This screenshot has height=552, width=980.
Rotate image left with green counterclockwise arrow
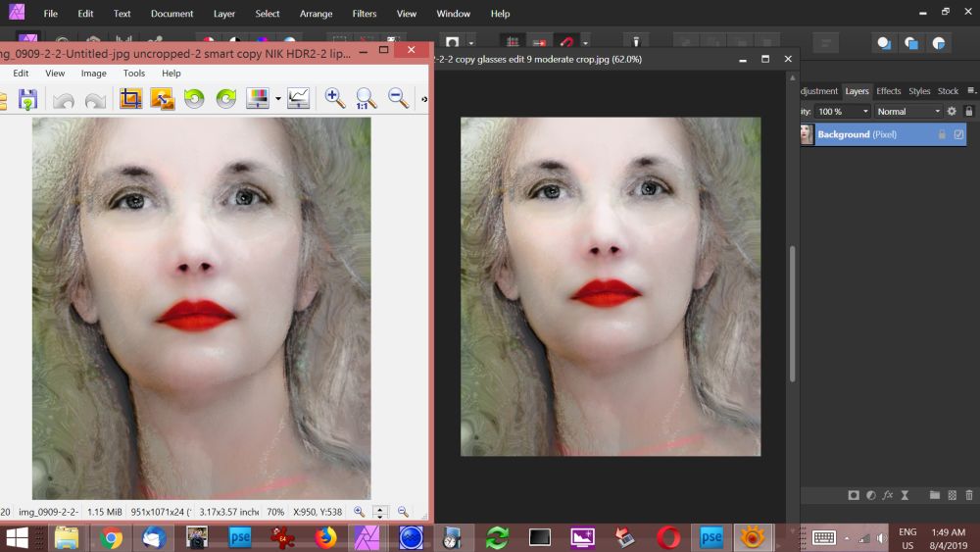click(194, 98)
